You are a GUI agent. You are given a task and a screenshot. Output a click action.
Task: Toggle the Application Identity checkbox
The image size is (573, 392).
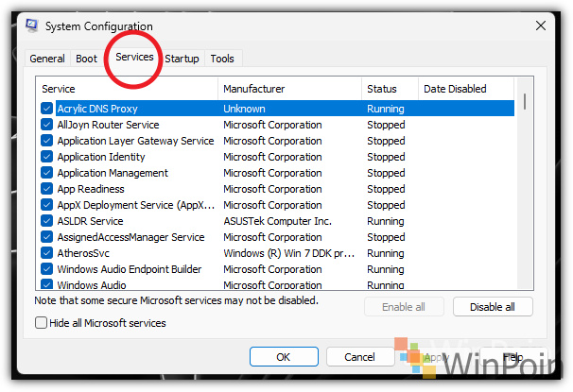coord(46,157)
